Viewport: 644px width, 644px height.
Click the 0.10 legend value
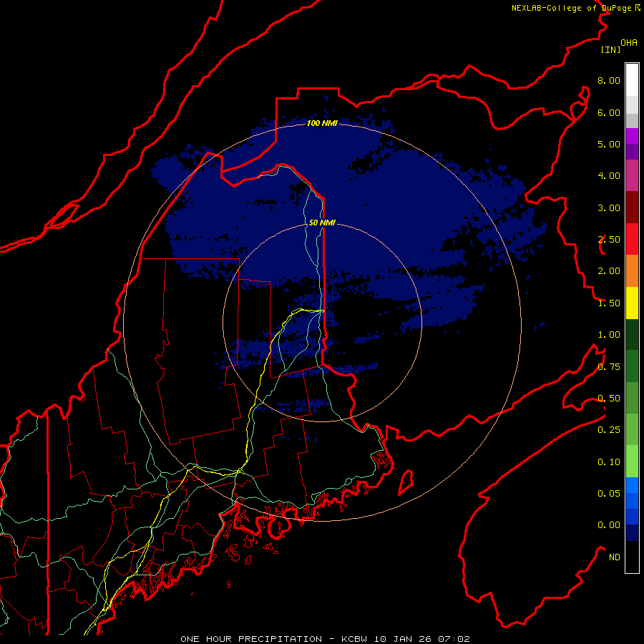pyautogui.click(x=609, y=462)
